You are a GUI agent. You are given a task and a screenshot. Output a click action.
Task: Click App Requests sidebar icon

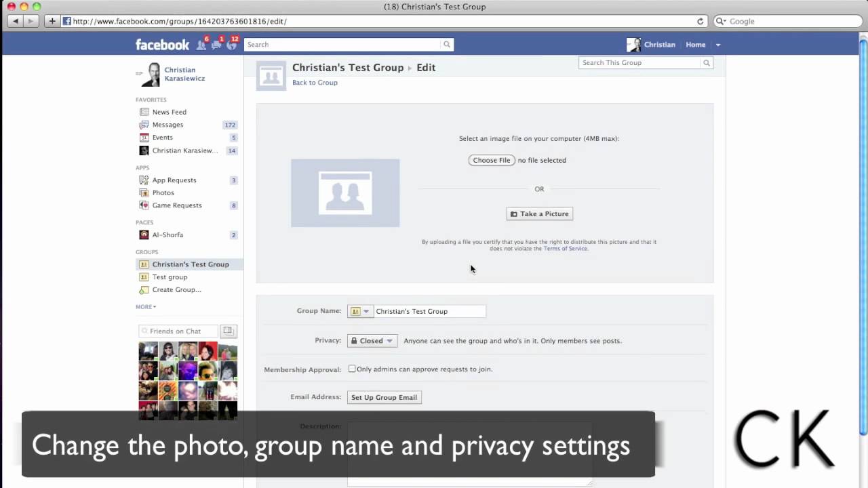tap(144, 180)
